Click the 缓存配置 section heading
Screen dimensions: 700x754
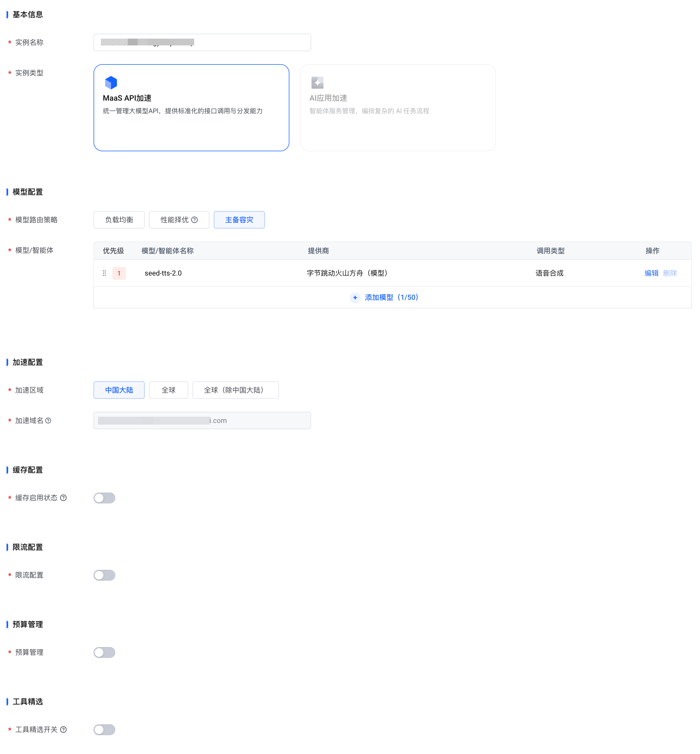click(x=28, y=470)
